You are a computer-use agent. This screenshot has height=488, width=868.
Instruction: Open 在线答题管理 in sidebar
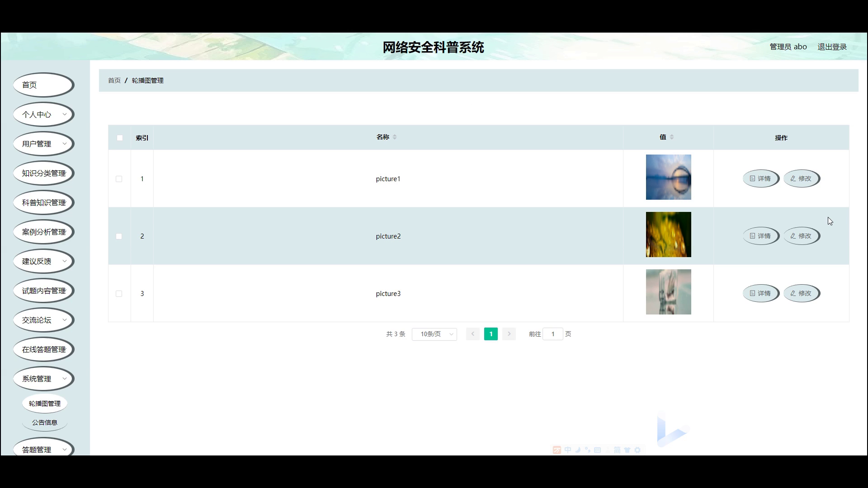coord(44,349)
